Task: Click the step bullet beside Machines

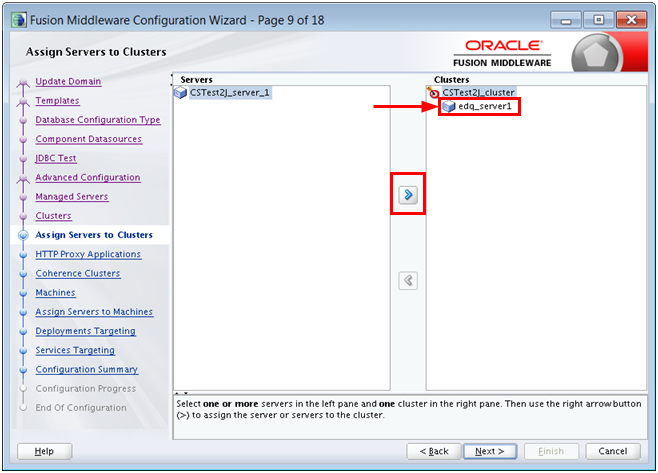Action: pos(23,293)
